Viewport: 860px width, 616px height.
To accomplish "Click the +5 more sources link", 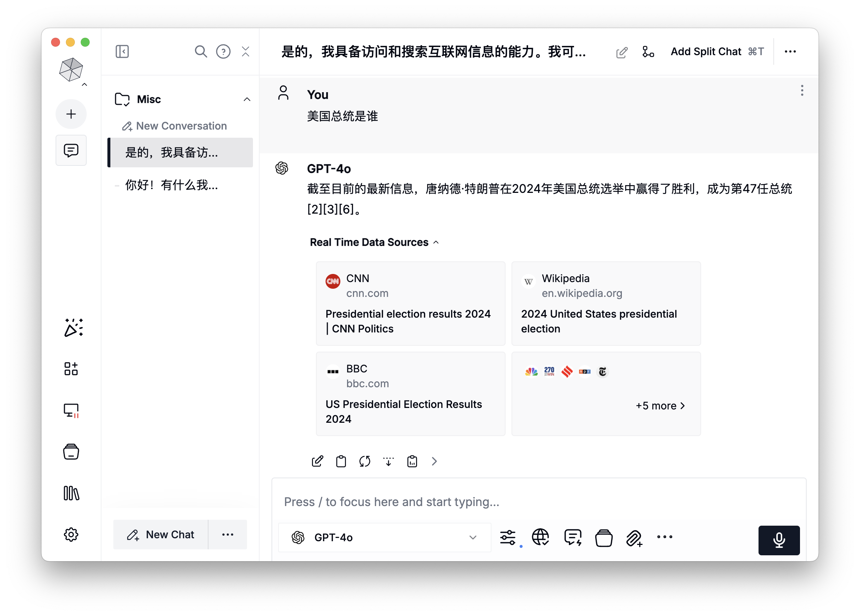I will (x=660, y=405).
